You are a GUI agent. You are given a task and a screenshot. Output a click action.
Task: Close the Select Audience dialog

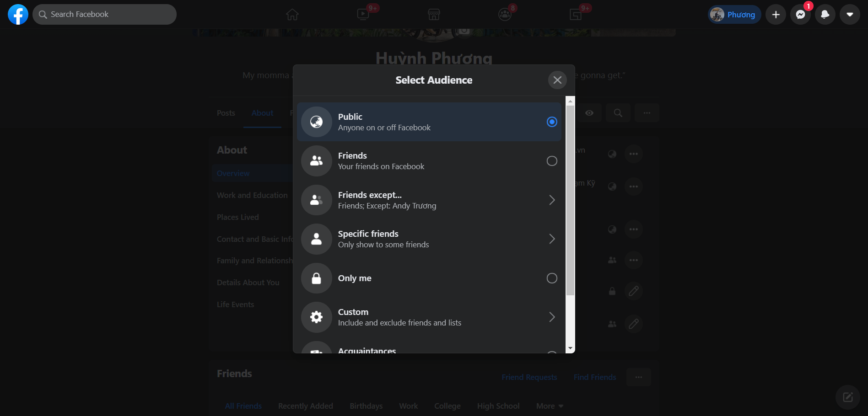coord(557,80)
